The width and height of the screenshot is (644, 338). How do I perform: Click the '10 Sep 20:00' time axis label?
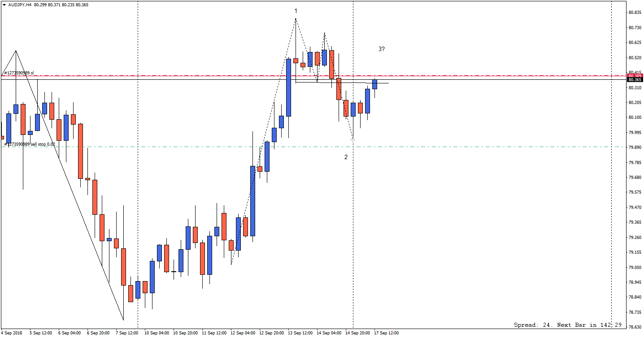(186, 333)
